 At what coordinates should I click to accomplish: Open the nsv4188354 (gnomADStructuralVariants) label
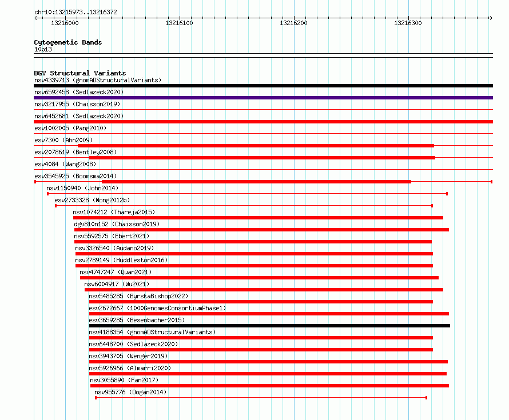152,332
